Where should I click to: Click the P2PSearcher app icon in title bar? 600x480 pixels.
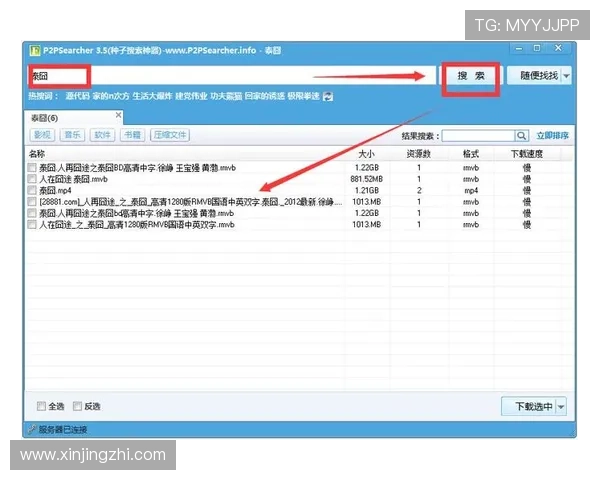pos(32,49)
